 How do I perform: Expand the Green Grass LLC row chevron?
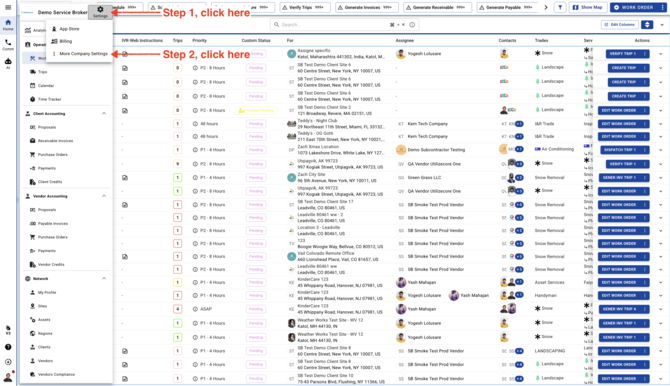pos(661,177)
